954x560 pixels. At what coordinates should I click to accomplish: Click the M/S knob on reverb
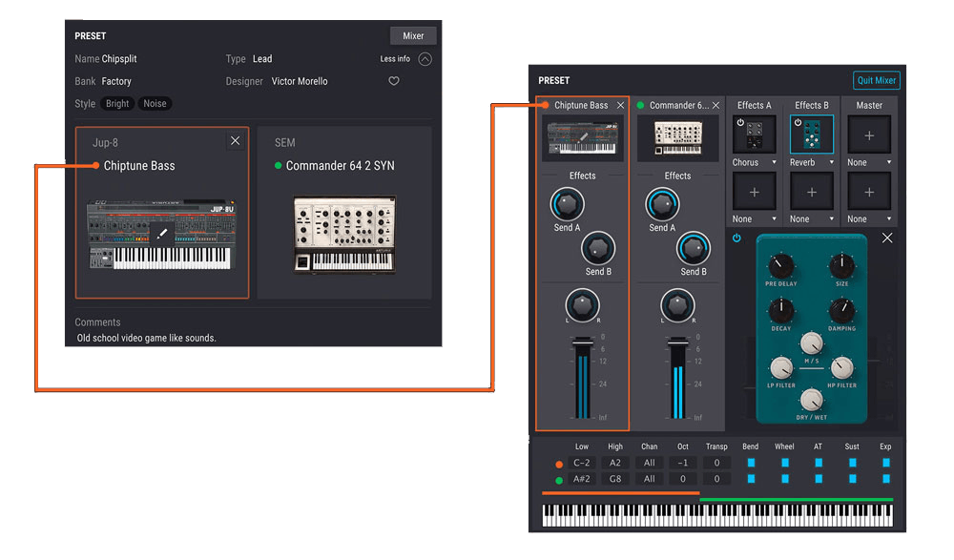click(x=812, y=343)
